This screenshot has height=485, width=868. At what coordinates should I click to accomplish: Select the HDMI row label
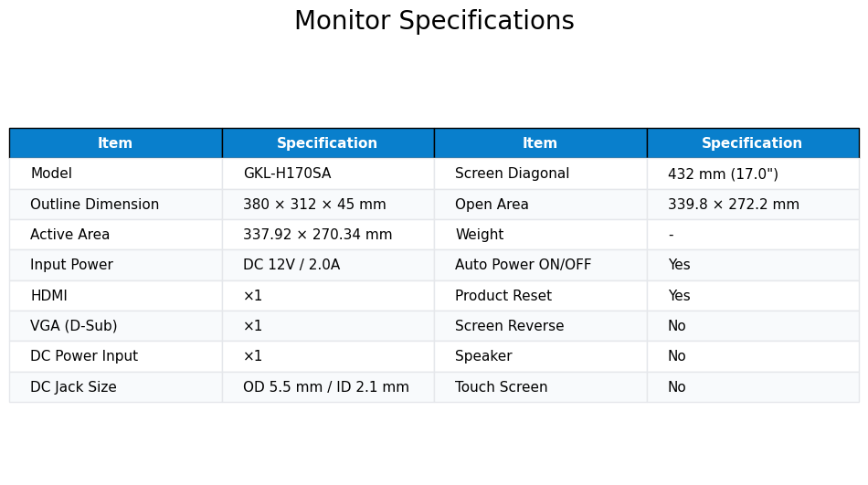coord(49,296)
